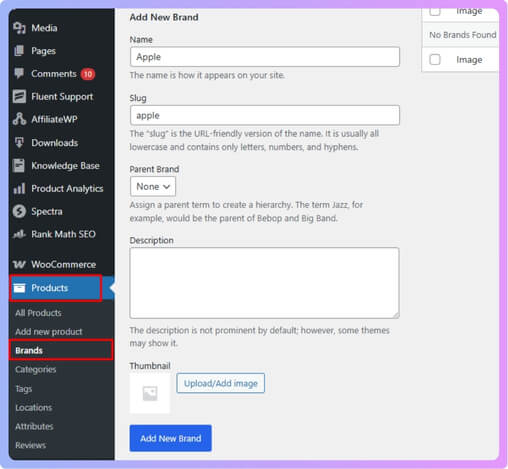Click the Downloads icon

[19, 143]
